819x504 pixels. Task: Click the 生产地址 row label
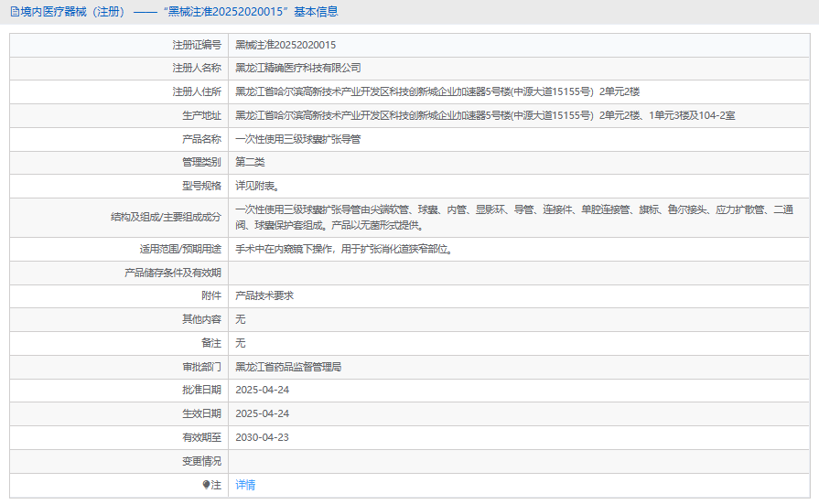tap(201, 115)
